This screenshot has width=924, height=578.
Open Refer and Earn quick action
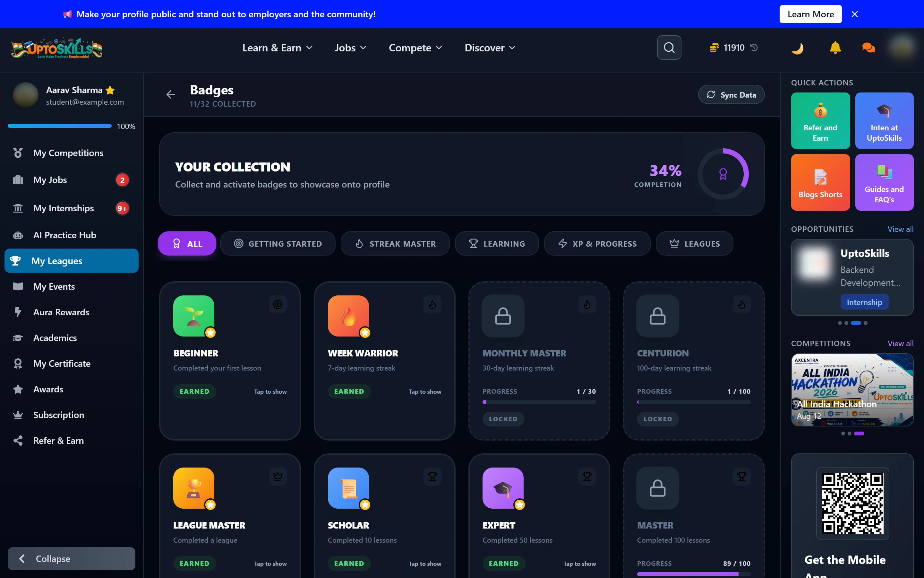click(x=820, y=120)
